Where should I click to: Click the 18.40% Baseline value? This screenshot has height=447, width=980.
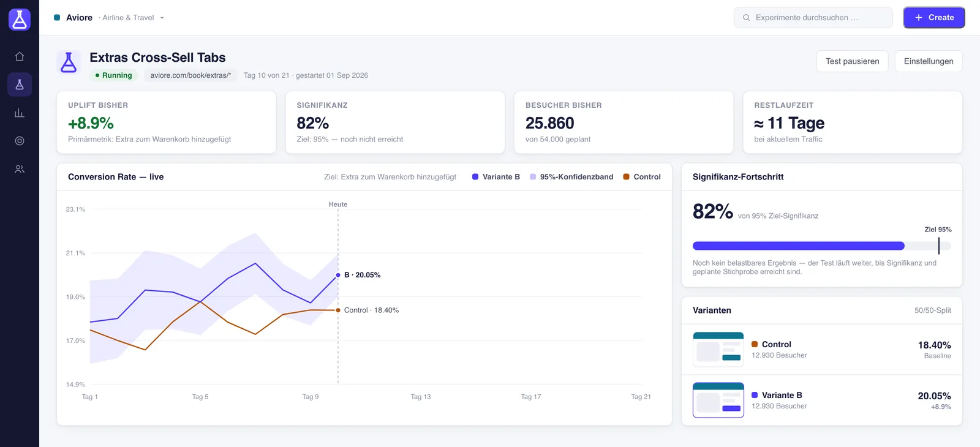pos(935,345)
